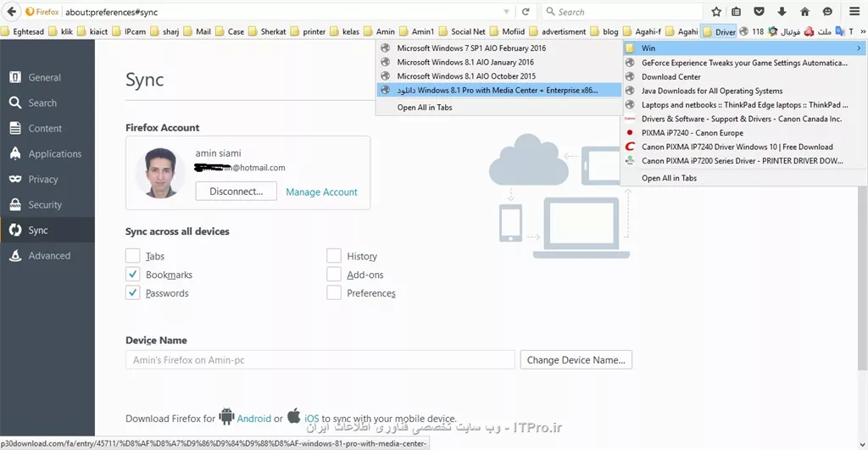868x450 pixels.
Task: Uncheck the Bookmarks sync checkbox
Action: pos(133,274)
